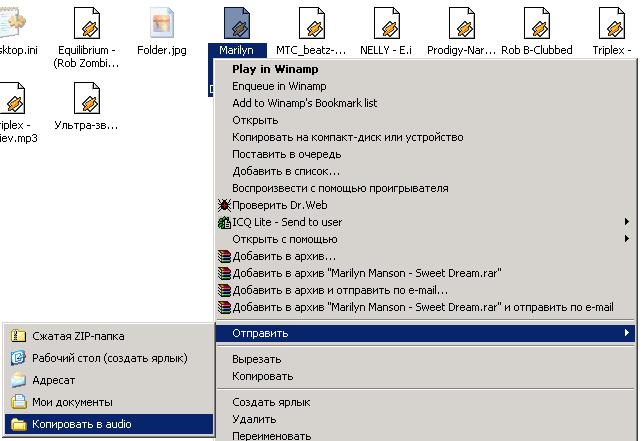Click the Dr.Web spider icon

coord(224,205)
